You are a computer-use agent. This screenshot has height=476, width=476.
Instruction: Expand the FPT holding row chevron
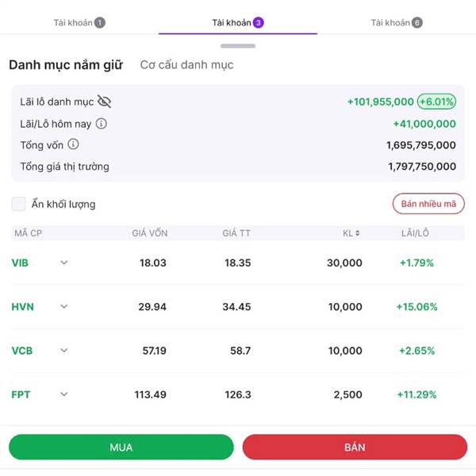pyautogui.click(x=64, y=394)
